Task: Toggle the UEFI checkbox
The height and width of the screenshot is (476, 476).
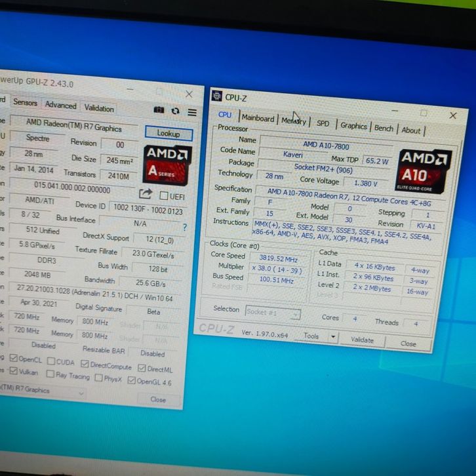Action: pos(163,195)
